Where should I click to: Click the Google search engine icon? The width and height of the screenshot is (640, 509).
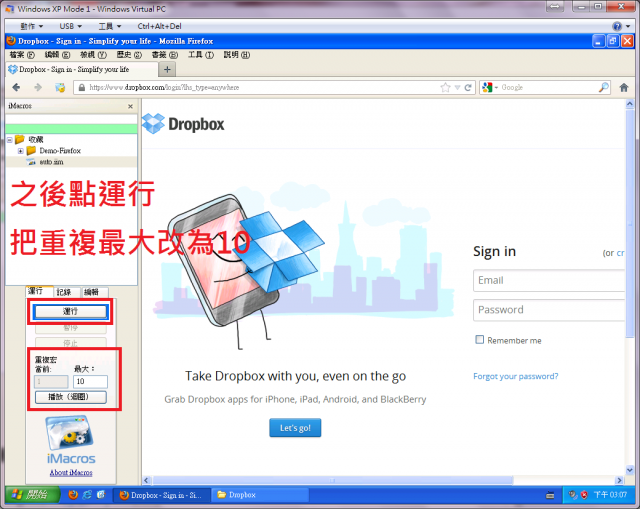click(487, 87)
